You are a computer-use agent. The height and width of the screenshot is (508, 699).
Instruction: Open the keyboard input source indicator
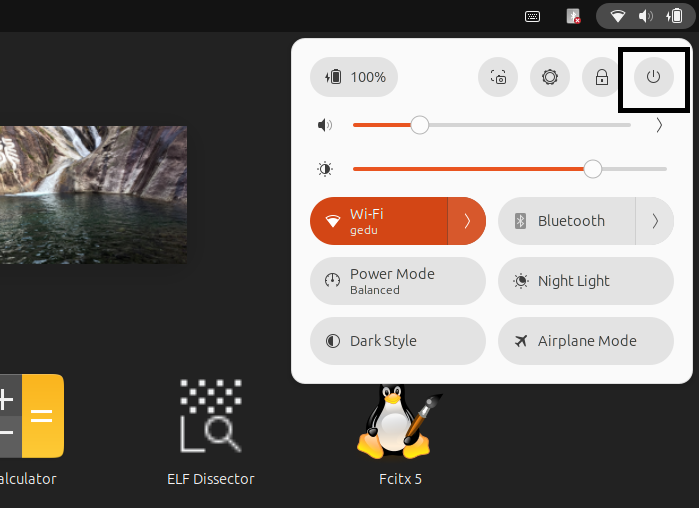coord(532,16)
